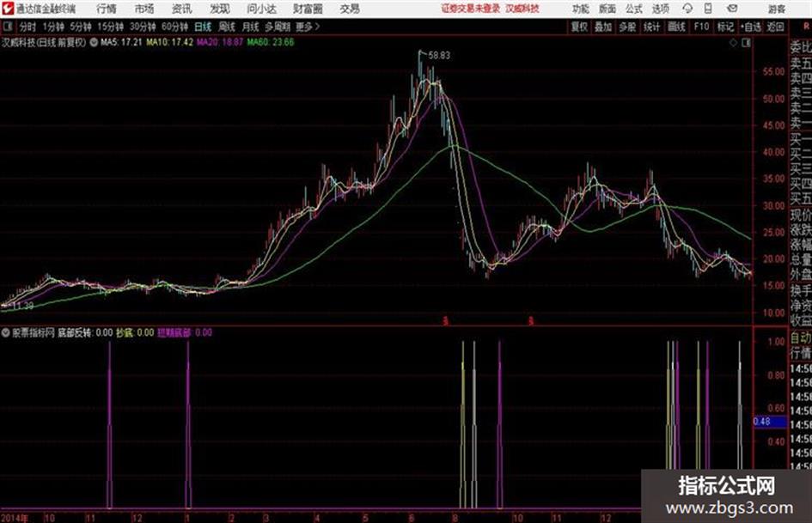Open the 版面 menu

click(x=607, y=9)
